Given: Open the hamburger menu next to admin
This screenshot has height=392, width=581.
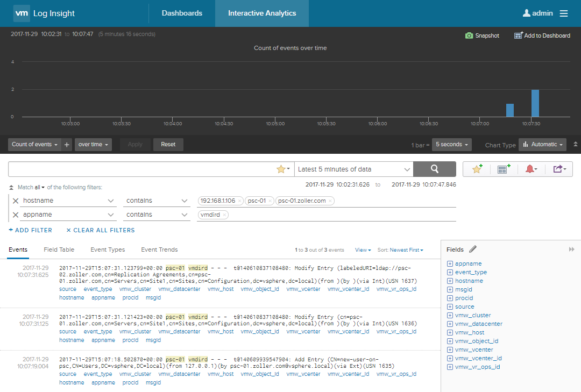Looking at the screenshot, I should click(x=564, y=13).
